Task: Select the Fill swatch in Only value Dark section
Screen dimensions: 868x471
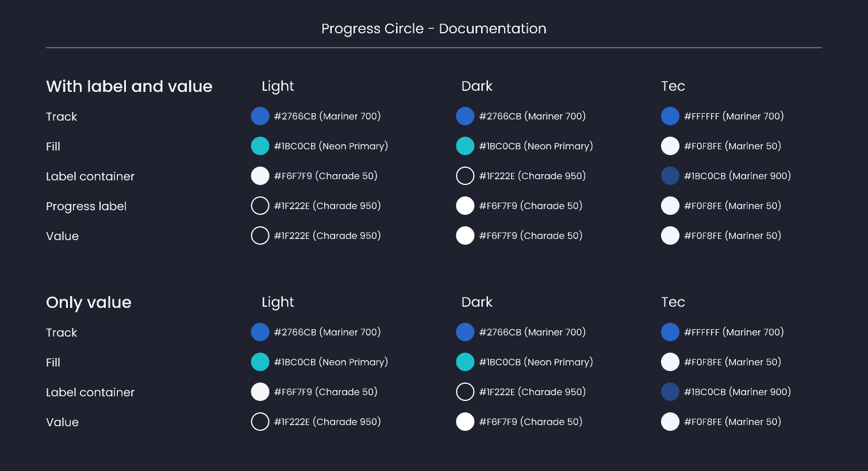Action: click(x=465, y=362)
